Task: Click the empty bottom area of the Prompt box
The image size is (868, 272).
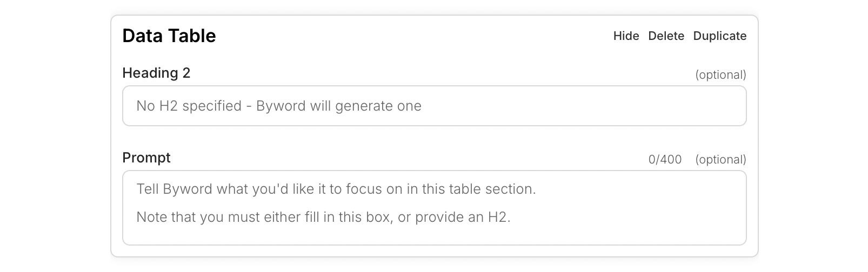Action: pos(434,235)
